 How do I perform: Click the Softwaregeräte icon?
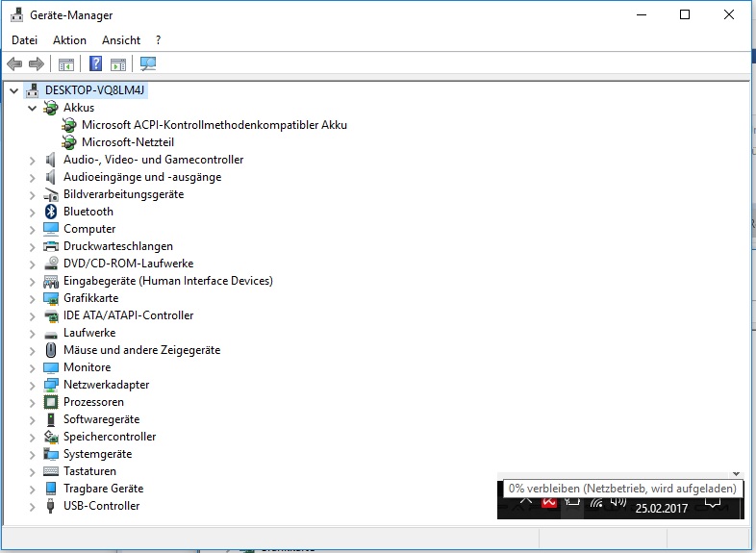[51, 419]
